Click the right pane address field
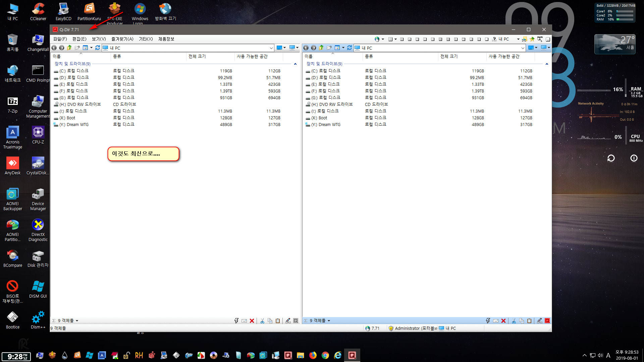This screenshot has height=362, width=644. [x=439, y=48]
